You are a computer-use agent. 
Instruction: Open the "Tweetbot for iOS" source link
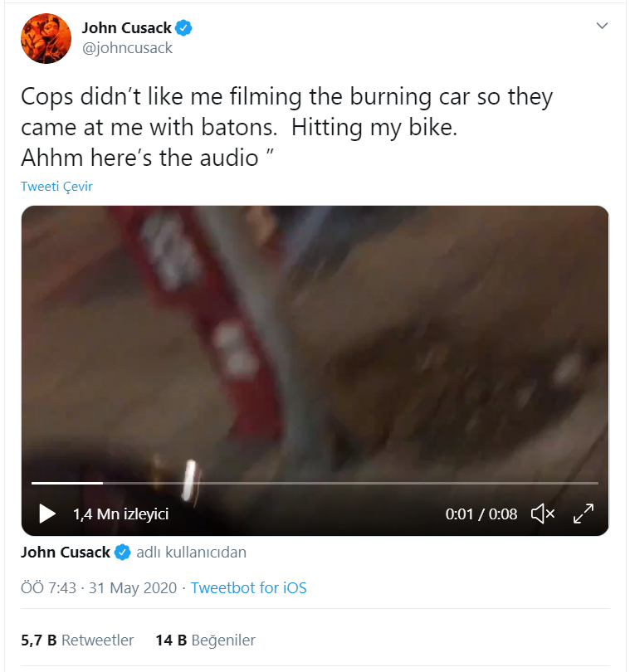(x=248, y=588)
